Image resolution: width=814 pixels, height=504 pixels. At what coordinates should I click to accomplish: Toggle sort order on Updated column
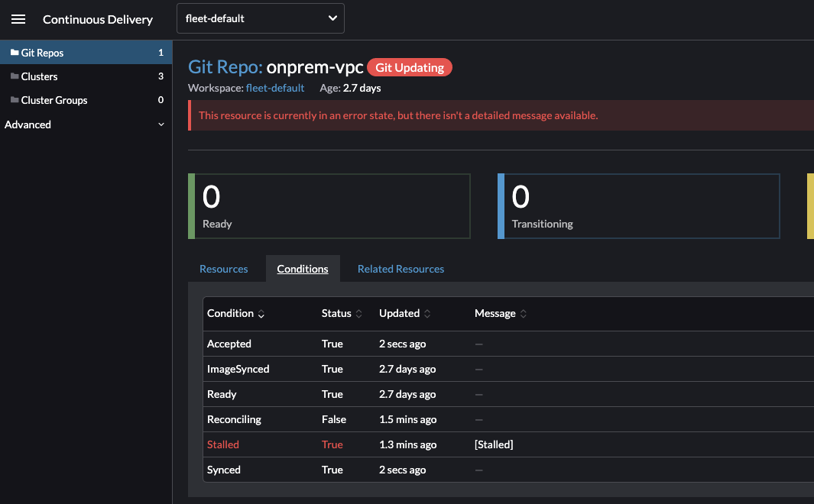[x=428, y=313]
